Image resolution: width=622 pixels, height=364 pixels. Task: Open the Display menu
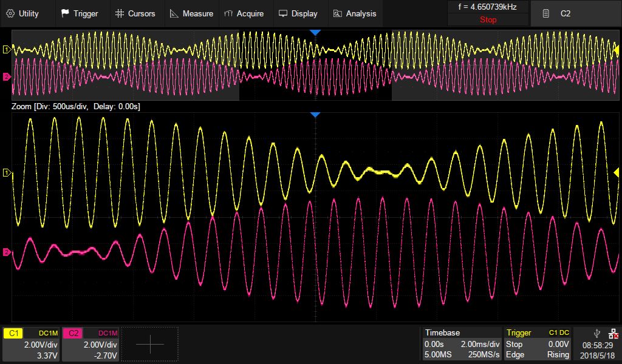(298, 13)
